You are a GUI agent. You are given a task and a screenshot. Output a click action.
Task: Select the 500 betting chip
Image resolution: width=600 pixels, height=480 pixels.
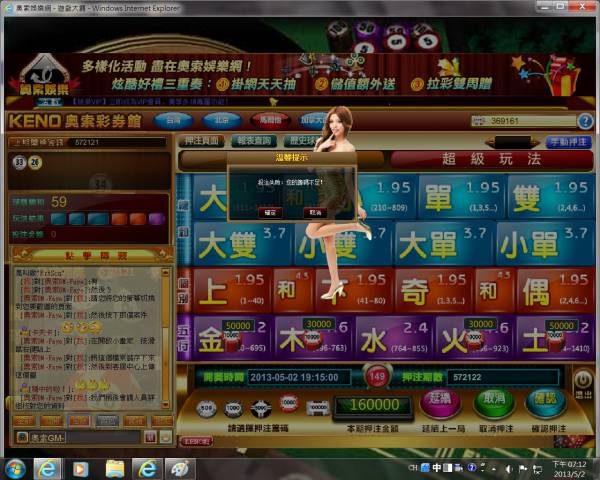(x=206, y=408)
